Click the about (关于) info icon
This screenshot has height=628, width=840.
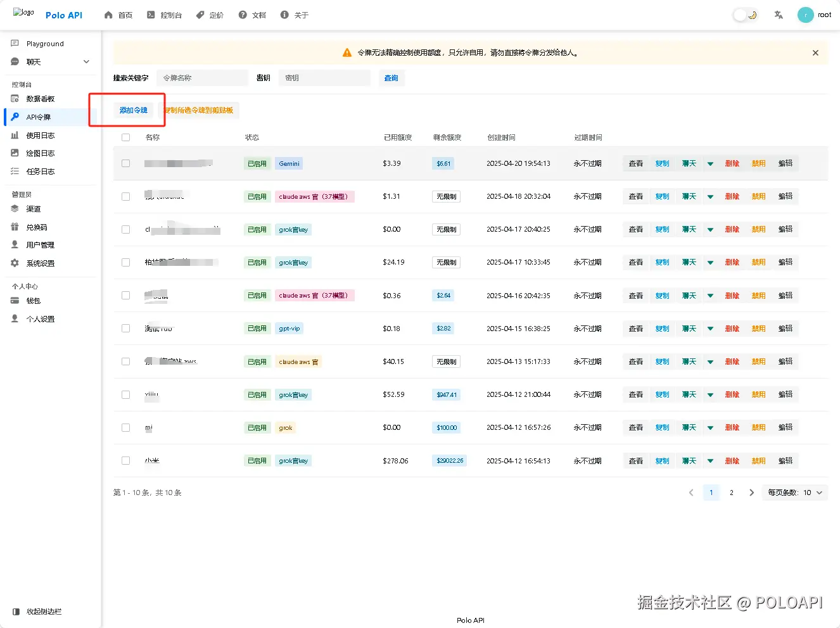coord(284,15)
